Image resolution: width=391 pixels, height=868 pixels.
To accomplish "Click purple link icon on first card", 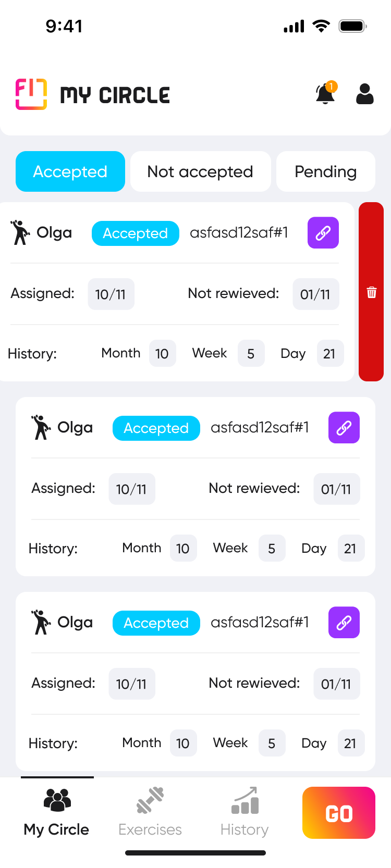I will click(323, 233).
